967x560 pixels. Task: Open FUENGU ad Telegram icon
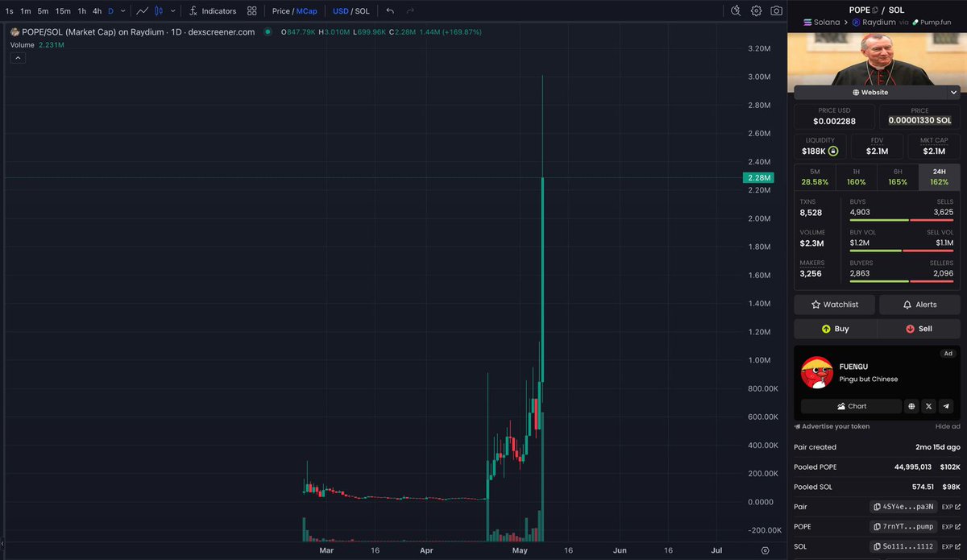tap(947, 406)
